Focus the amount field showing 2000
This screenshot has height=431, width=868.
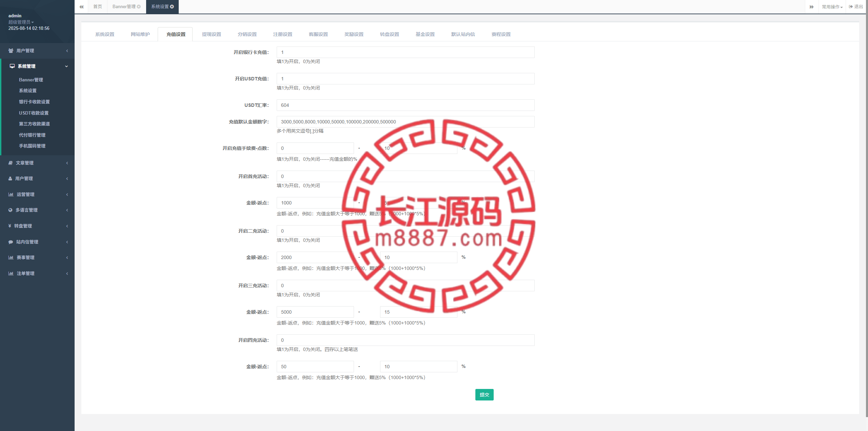[315, 257]
